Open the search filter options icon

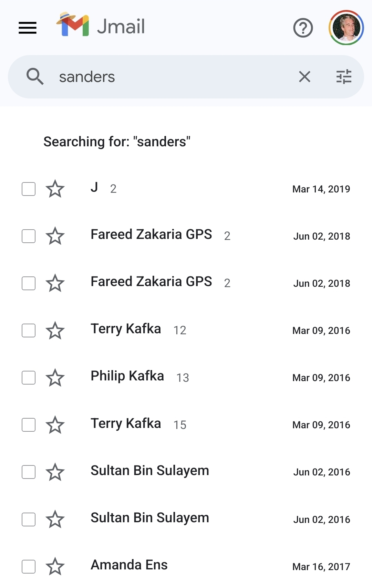(343, 76)
